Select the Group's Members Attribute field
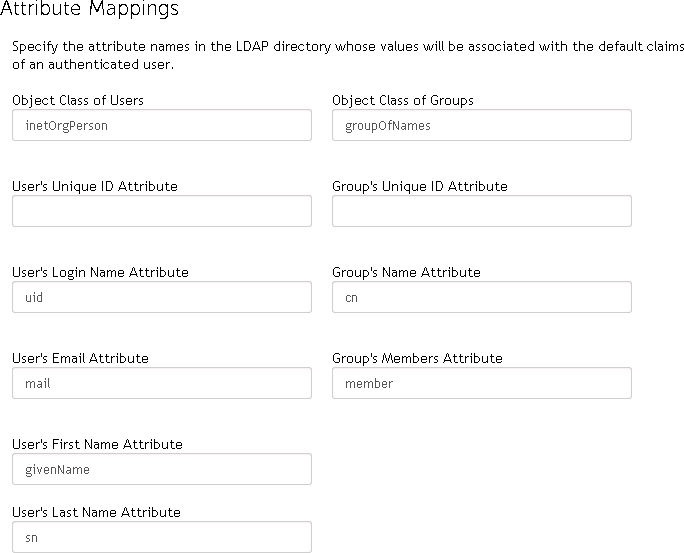684x553 pixels. click(481, 383)
